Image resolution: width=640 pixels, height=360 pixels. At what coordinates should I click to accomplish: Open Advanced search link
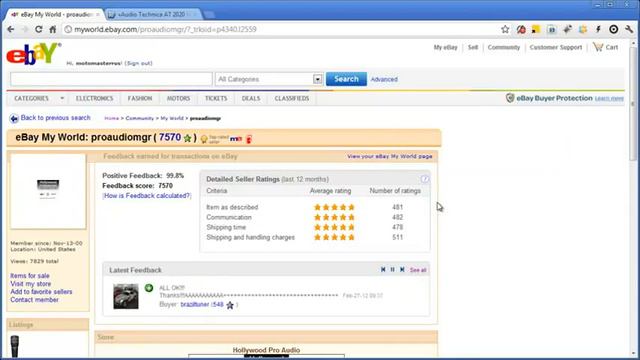click(384, 79)
